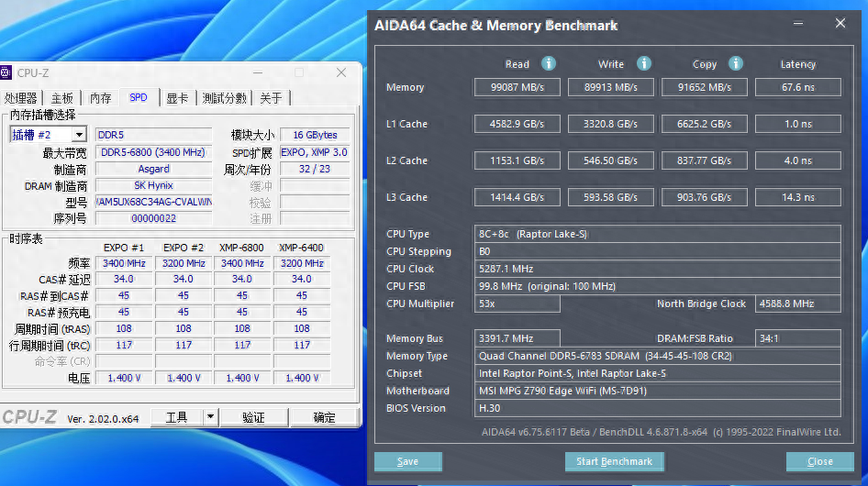
Task: Click the EXPO #1 frequency cell 3400 MHz
Action: (x=124, y=263)
